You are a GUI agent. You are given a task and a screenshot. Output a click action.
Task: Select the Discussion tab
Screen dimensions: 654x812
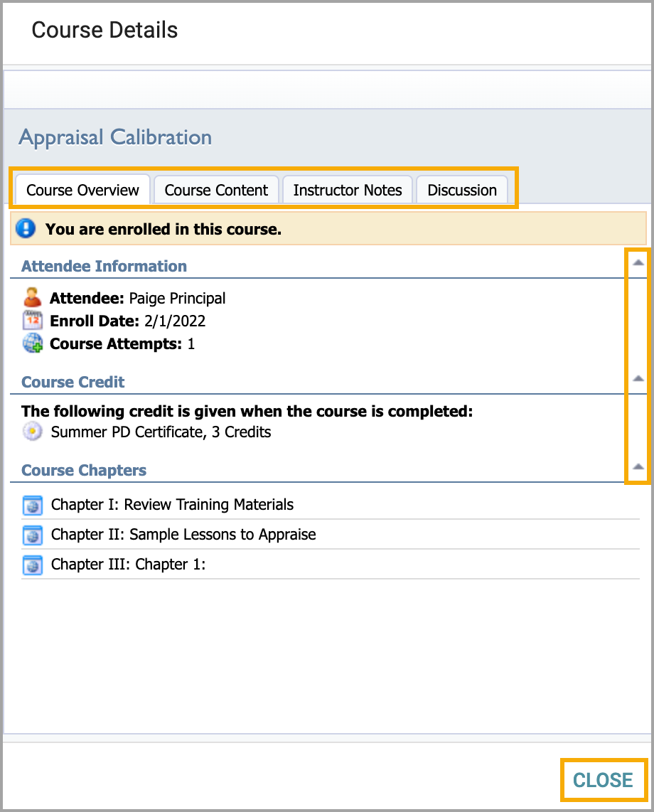pyautogui.click(x=462, y=190)
